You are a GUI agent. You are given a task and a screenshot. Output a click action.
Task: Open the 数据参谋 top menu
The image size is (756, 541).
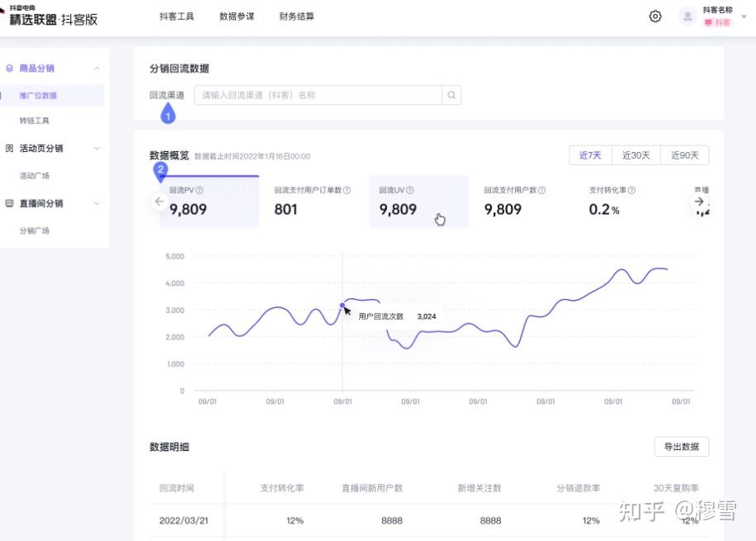tap(237, 17)
